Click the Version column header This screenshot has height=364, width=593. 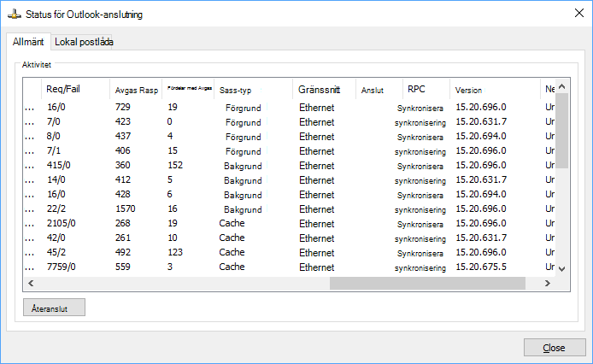pyautogui.click(x=495, y=90)
